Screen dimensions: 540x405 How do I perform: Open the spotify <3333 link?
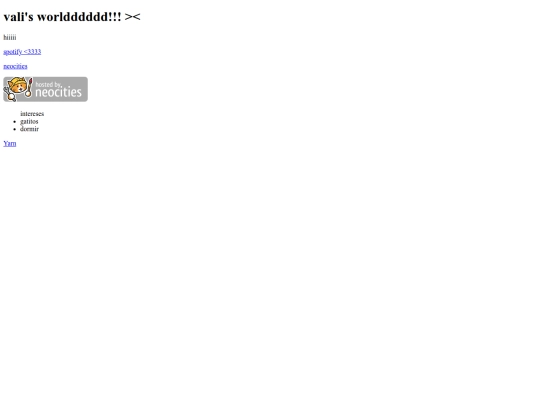tap(22, 52)
